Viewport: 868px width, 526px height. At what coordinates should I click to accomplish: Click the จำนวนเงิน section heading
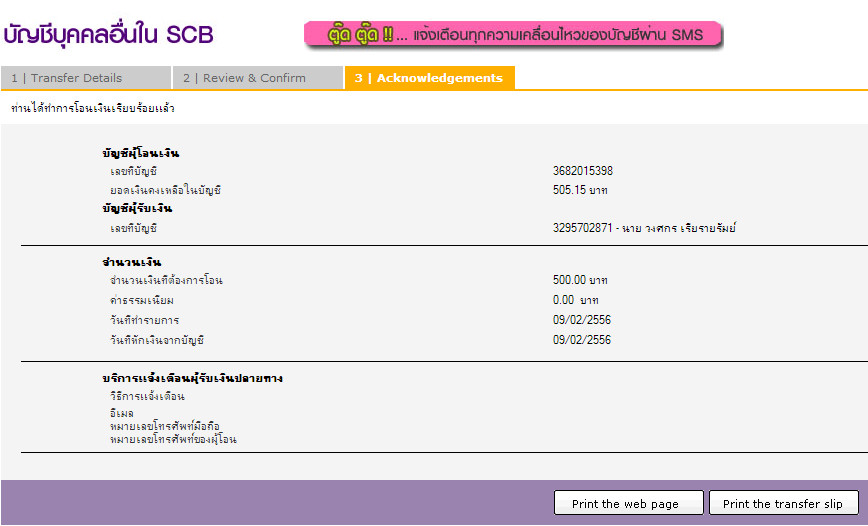point(132,262)
